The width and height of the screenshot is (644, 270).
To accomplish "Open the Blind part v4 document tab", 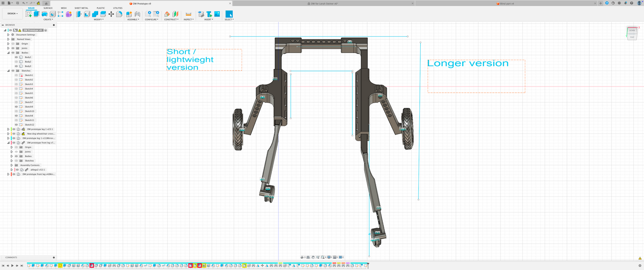I will click(x=506, y=3).
